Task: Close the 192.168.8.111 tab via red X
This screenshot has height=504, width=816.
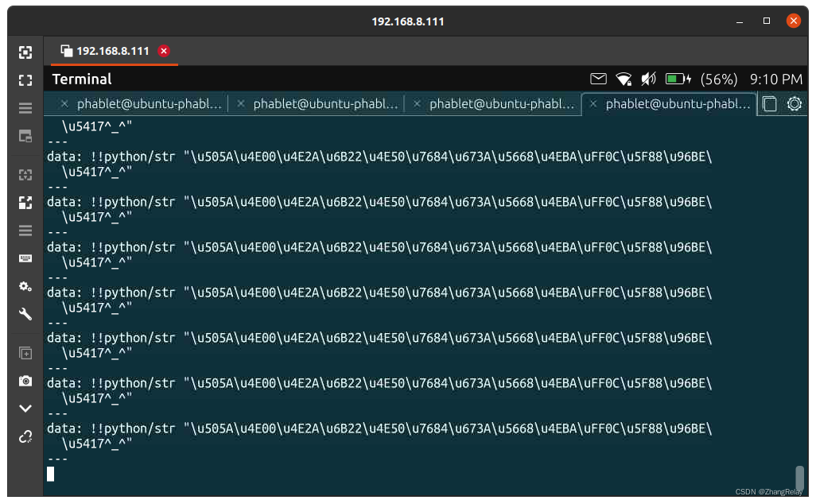Action: tap(164, 51)
